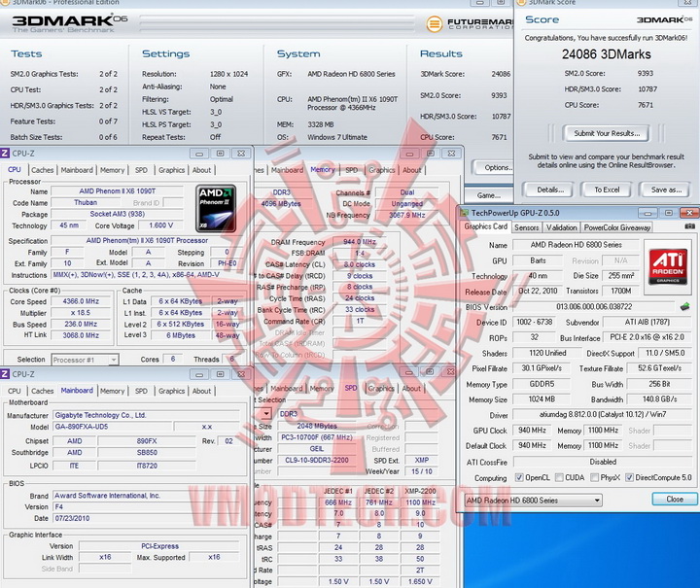This screenshot has width=700, height=588.
Task: Click the Close button in GPU-Z
Action: [x=675, y=499]
